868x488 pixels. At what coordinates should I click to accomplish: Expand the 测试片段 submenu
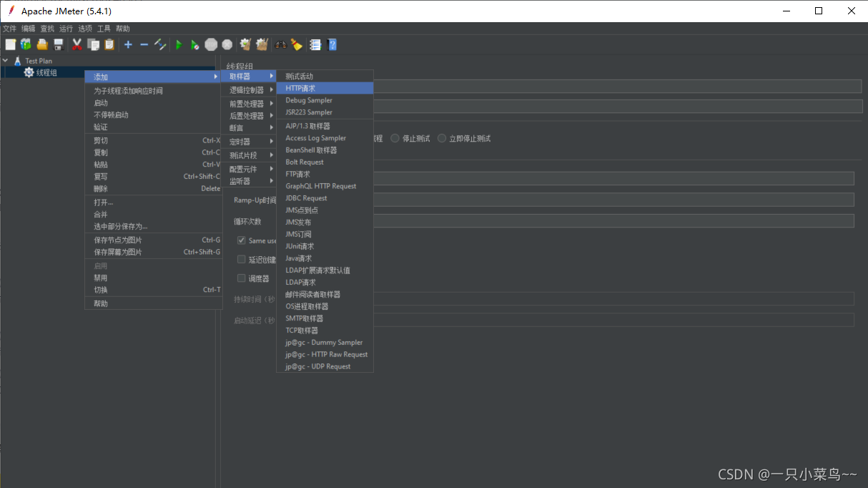coord(248,155)
